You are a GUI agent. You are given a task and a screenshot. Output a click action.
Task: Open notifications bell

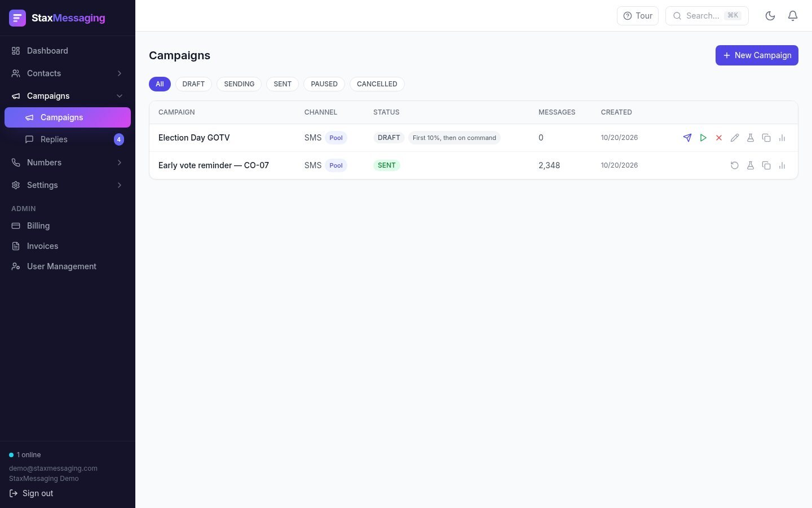pos(793,16)
